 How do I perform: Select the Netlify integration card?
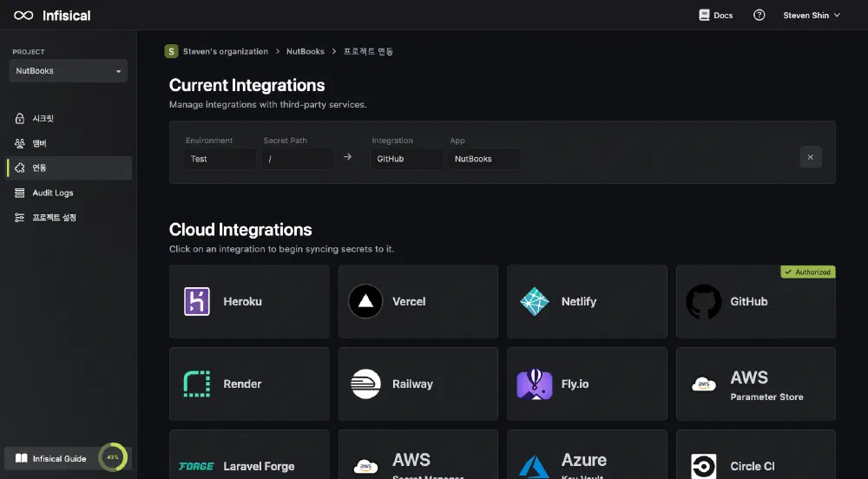point(587,301)
